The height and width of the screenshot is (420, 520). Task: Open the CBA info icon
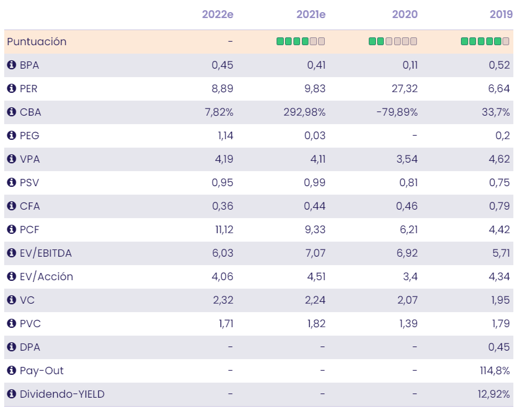coord(11,112)
